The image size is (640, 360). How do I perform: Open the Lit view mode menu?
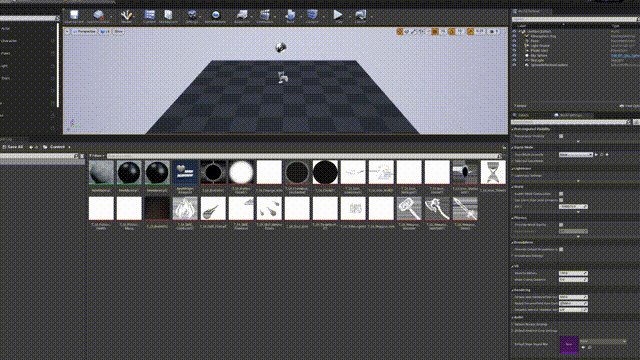click(105, 31)
